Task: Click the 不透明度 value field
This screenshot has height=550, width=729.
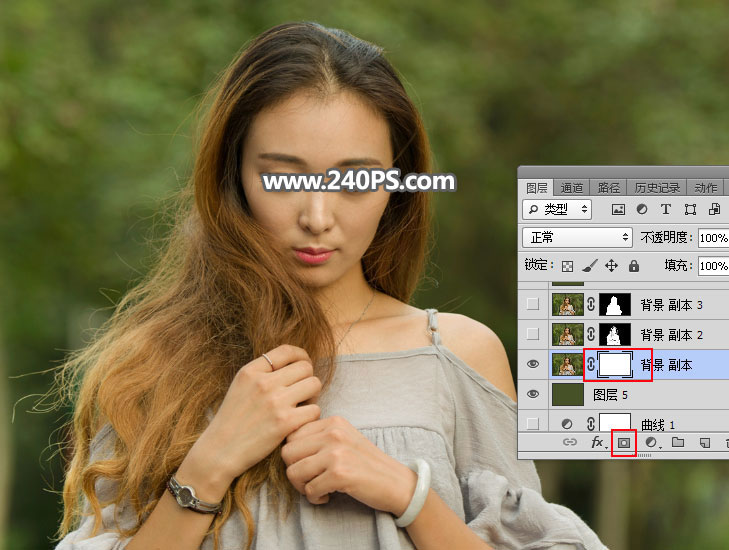Action: tap(714, 238)
